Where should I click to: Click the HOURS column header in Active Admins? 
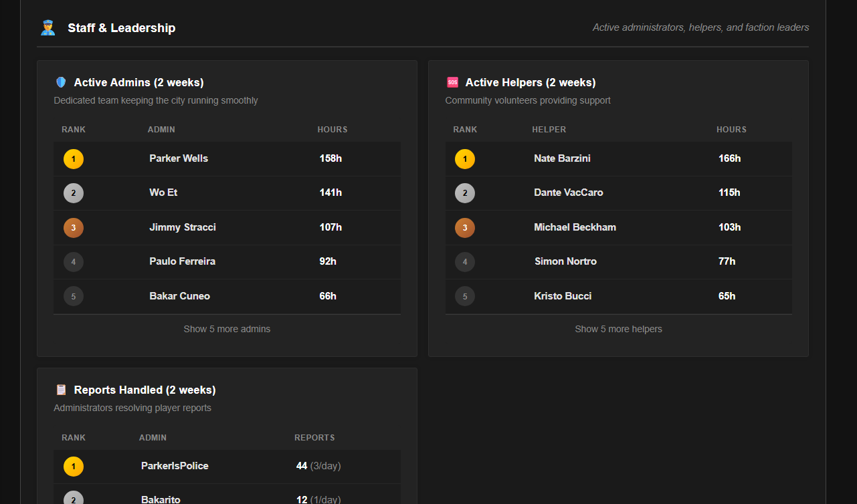point(332,130)
